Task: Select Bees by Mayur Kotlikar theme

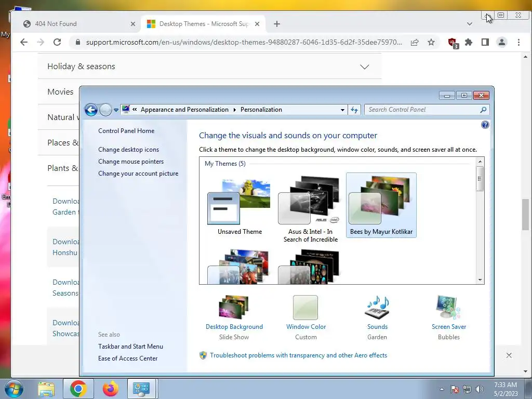Action: (381, 205)
